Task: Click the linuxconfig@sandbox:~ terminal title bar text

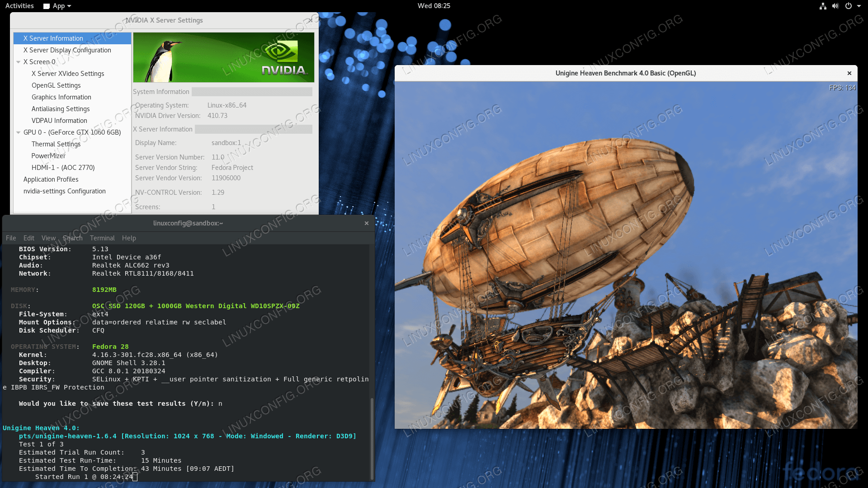Action: click(x=188, y=223)
